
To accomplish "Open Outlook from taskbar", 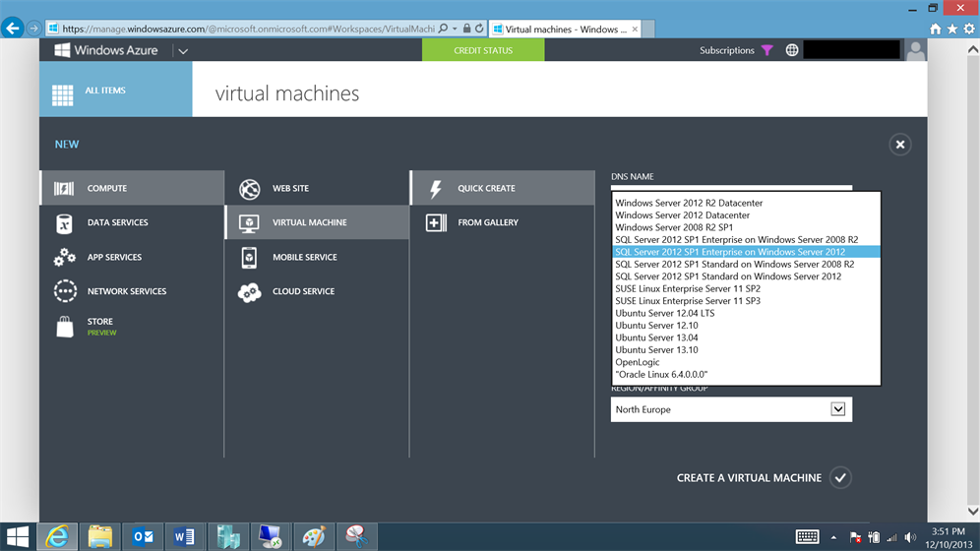I will coord(143,536).
